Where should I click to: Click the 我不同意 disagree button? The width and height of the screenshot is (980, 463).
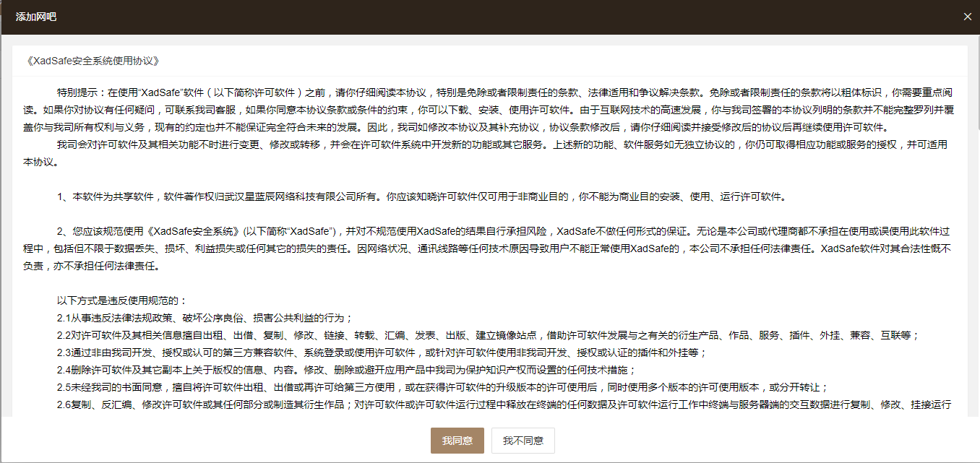point(523,441)
